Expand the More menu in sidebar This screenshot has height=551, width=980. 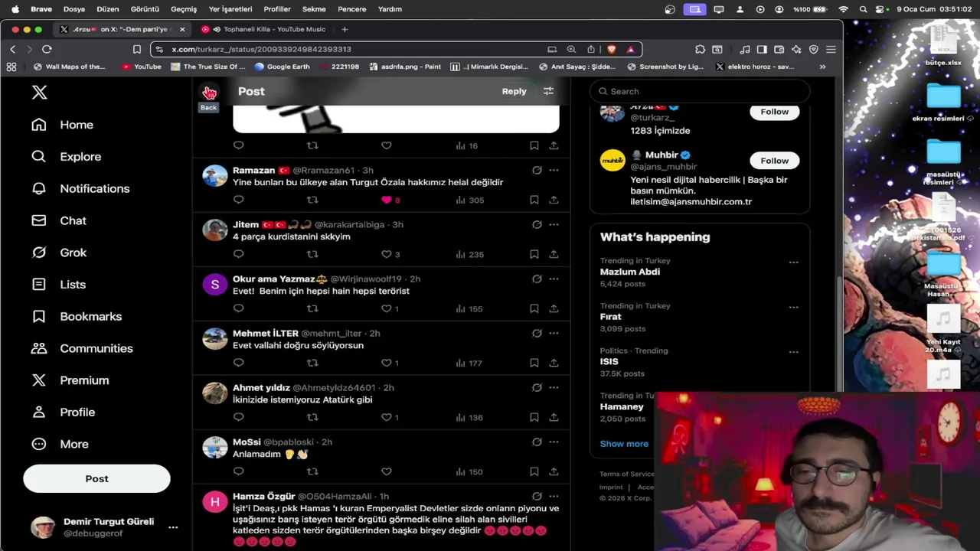tap(60, 444)
